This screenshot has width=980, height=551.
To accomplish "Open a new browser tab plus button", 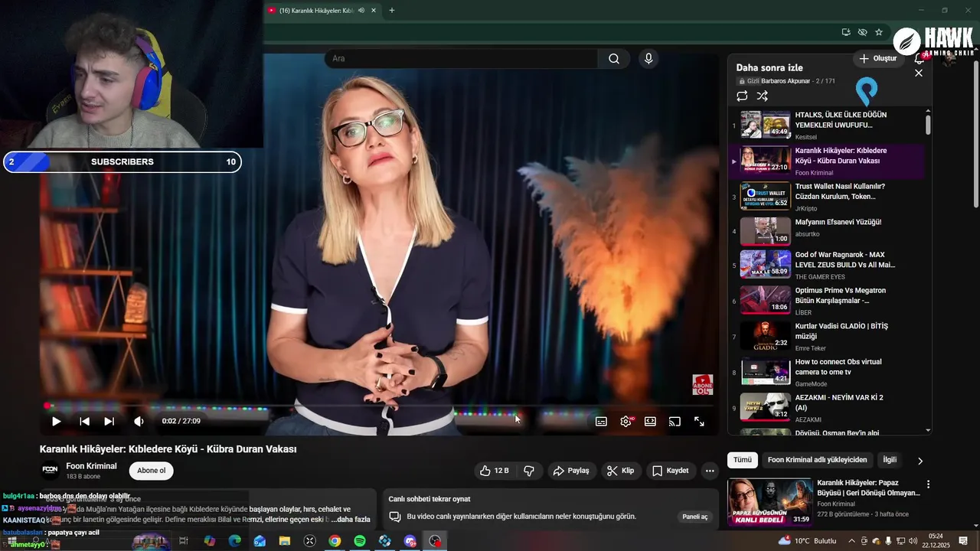I will click(392, 11).
